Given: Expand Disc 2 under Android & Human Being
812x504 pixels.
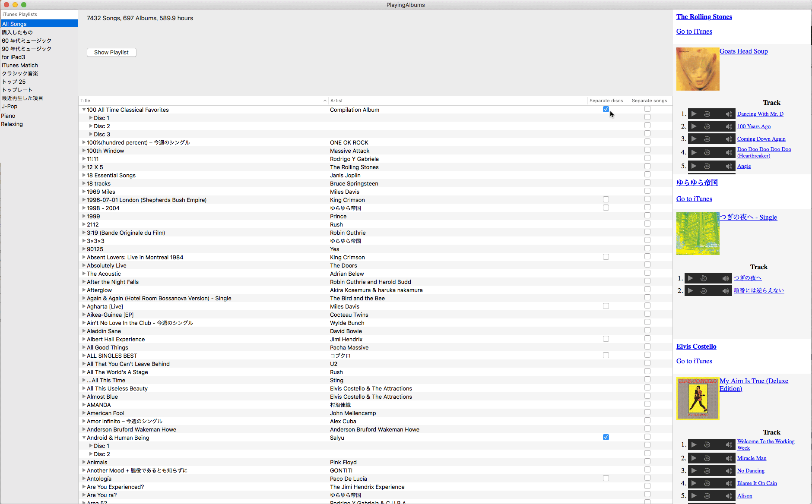Looking at the screenshot, I should click(x=91, y=454).
